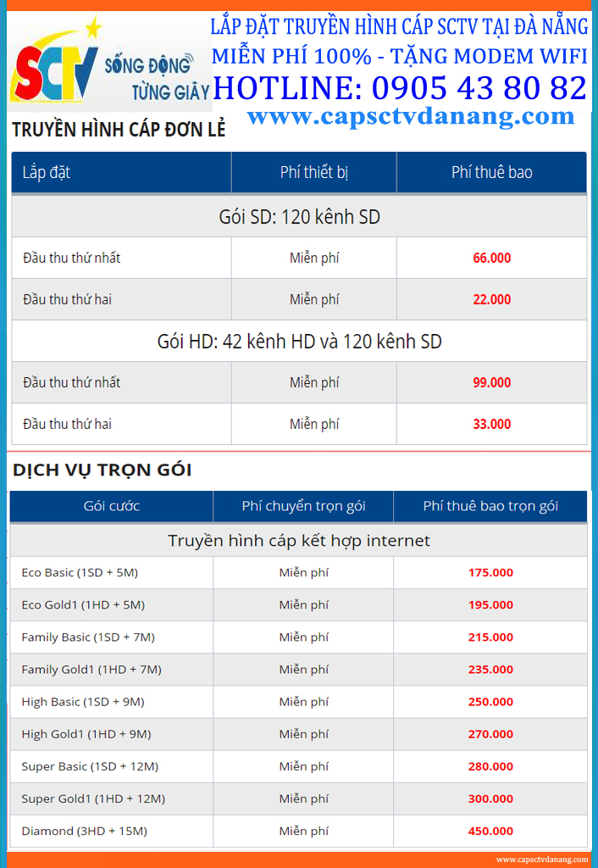Click the Sống Động Từng Giây slogan
The width and height of the screenshot is (598, 868).
pos(157,77)
